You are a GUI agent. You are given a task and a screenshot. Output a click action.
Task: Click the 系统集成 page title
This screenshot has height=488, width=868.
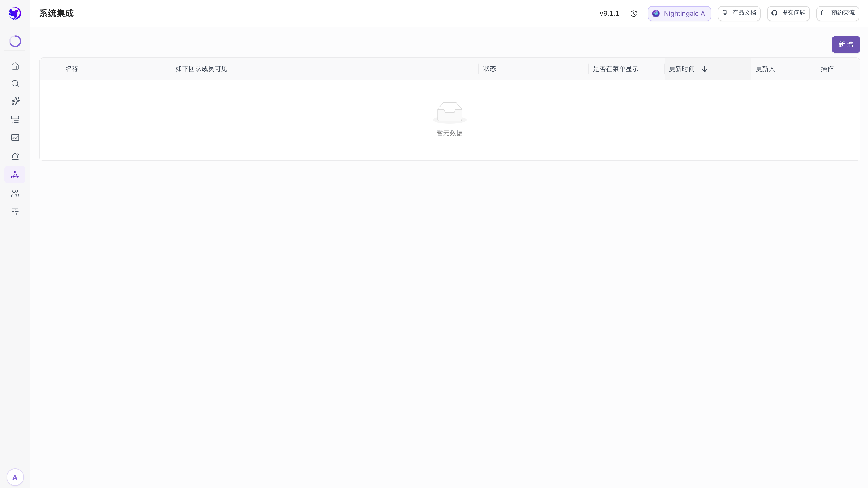[x=56, y=14]
